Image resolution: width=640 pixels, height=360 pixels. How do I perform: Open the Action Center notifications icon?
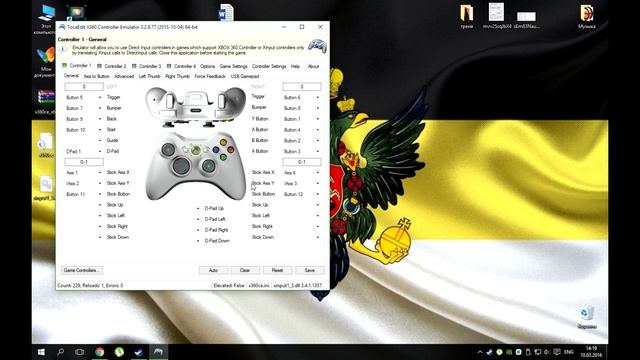pyautogui.click(x=557, y=352)
